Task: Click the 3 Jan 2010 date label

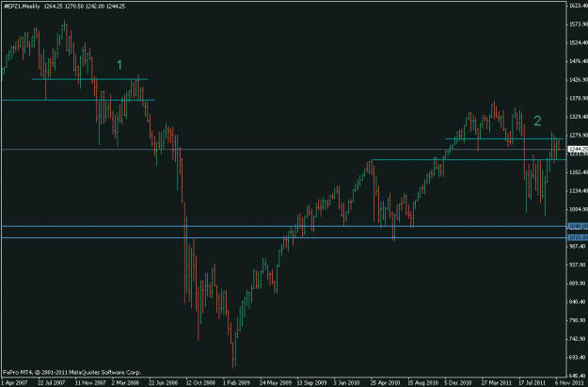Action: point(346,383)
